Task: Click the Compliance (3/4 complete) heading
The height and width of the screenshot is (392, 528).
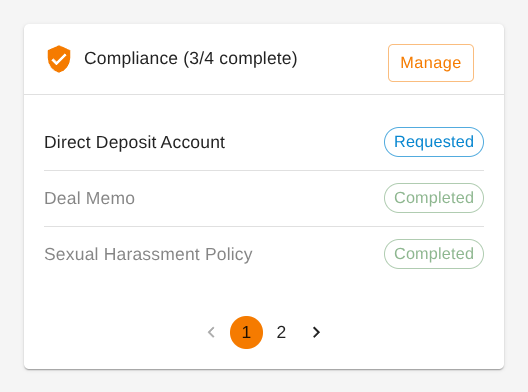Action: (191, 59)
